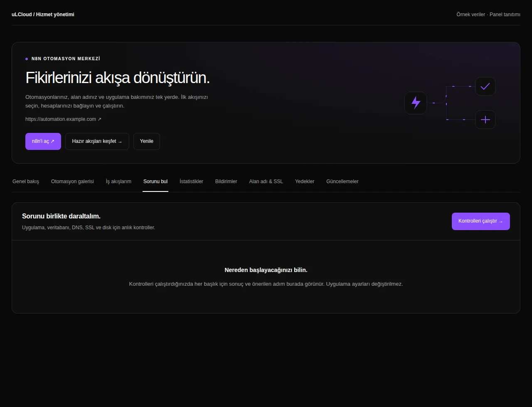
Task: Open the İstatistikler tab
Action: (191, 181)
